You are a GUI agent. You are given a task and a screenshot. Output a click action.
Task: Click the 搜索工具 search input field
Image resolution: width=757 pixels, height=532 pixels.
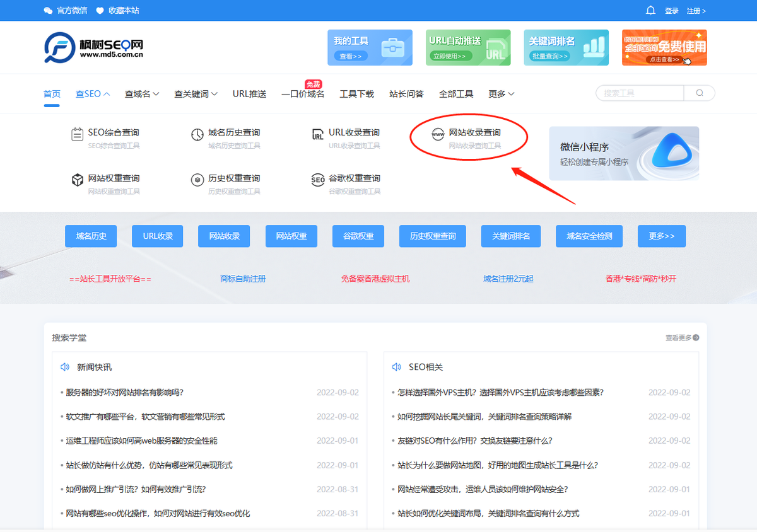point(640,93)
